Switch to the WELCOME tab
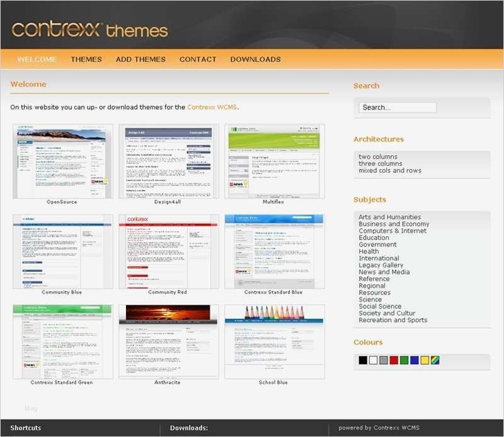This screenshot has height=437, width=504. click(37, 59)
